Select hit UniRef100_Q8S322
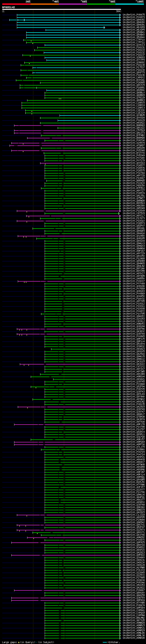The width and height of the screenshot is (146, 644). (134, 128)
